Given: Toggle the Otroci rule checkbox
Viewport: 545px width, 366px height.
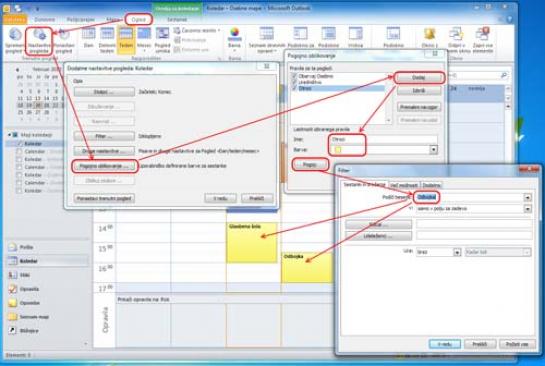Looking at the screenshot, I should click(294, 88).
